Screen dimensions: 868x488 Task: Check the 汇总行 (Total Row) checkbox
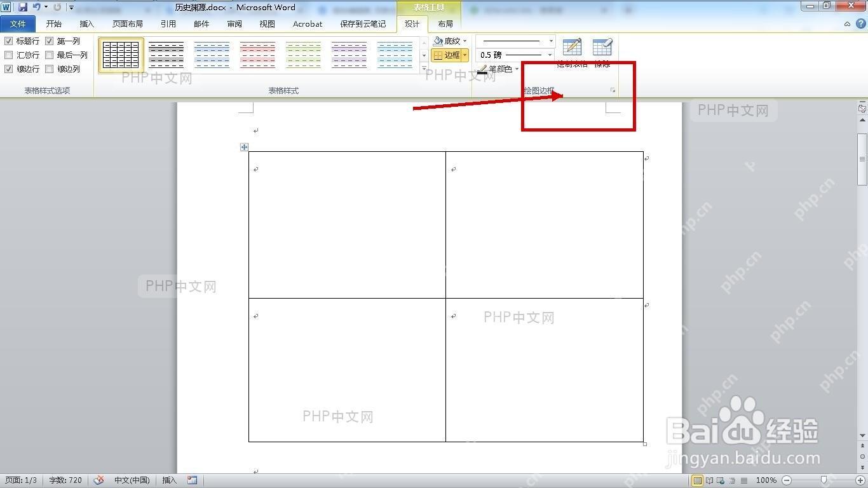click(9, 55)
